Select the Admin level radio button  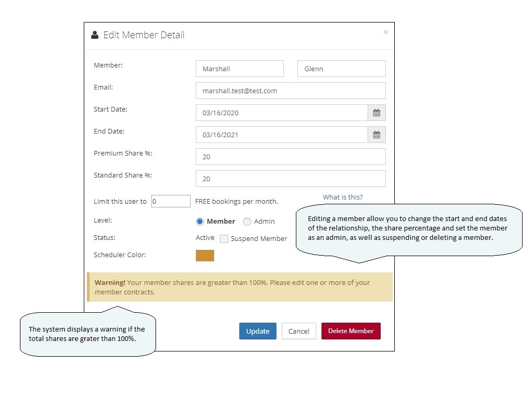[247, 222]
